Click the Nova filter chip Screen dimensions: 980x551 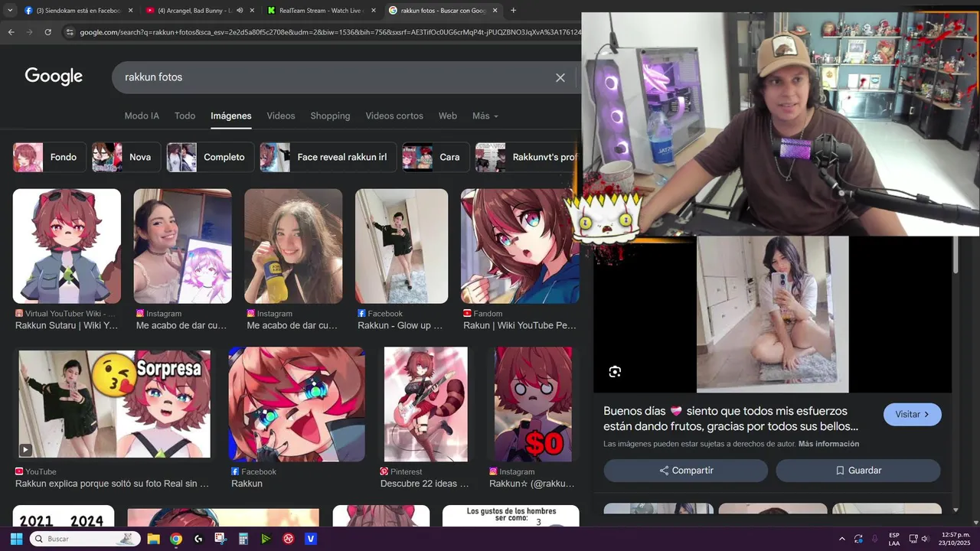coord(126,157)
